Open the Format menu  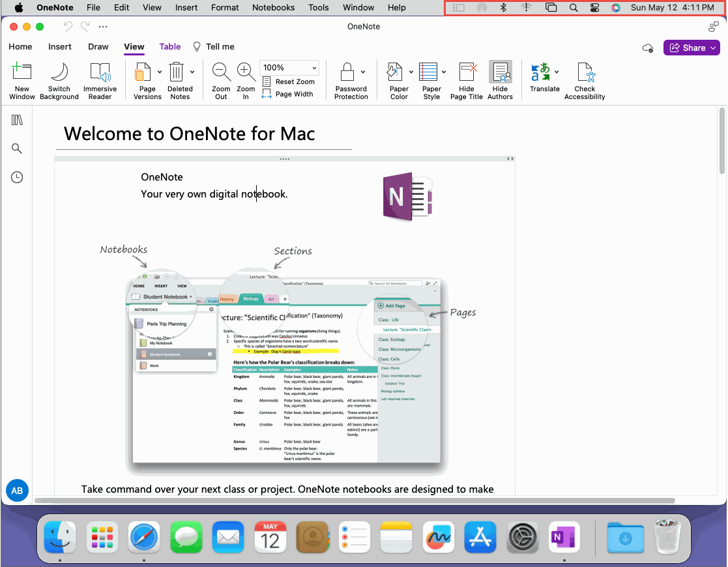point(225,7)
